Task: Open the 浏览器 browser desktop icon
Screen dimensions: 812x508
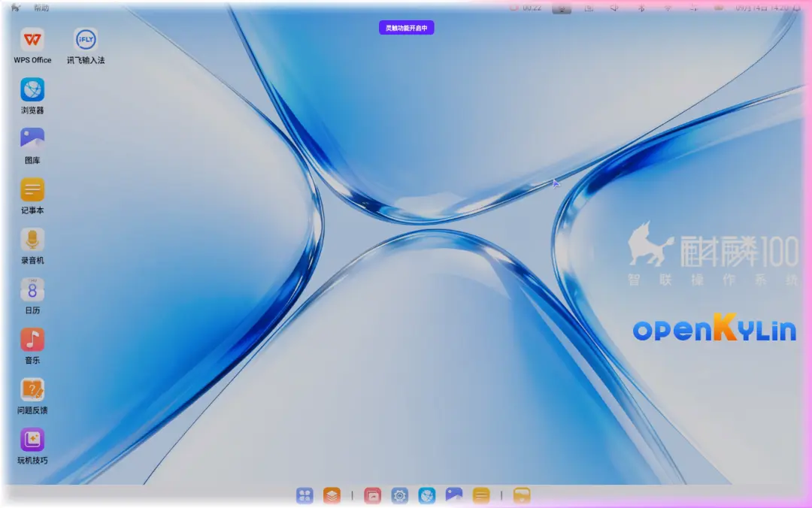Action: tap(32, 91)
